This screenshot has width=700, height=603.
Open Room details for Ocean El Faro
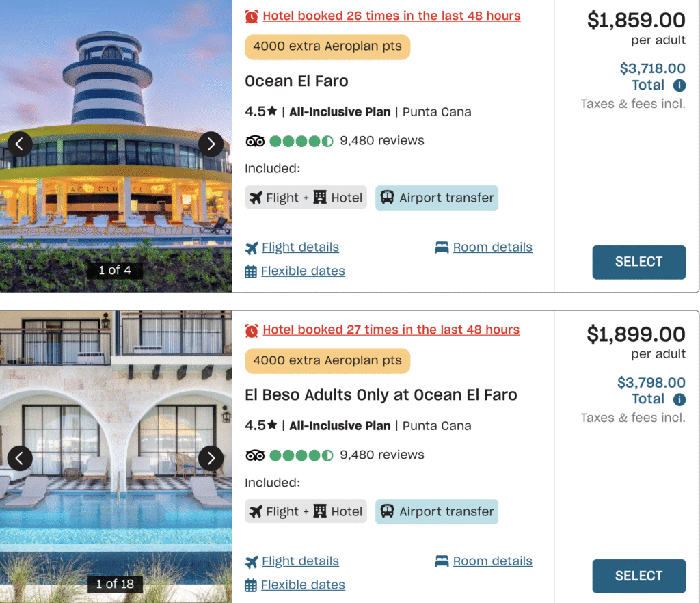(492, 247)
